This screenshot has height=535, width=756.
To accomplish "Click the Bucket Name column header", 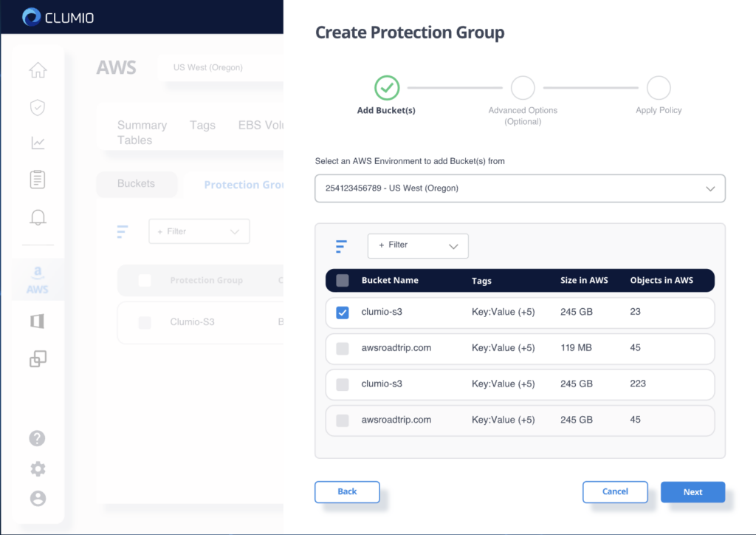I will tap(390, 280).
